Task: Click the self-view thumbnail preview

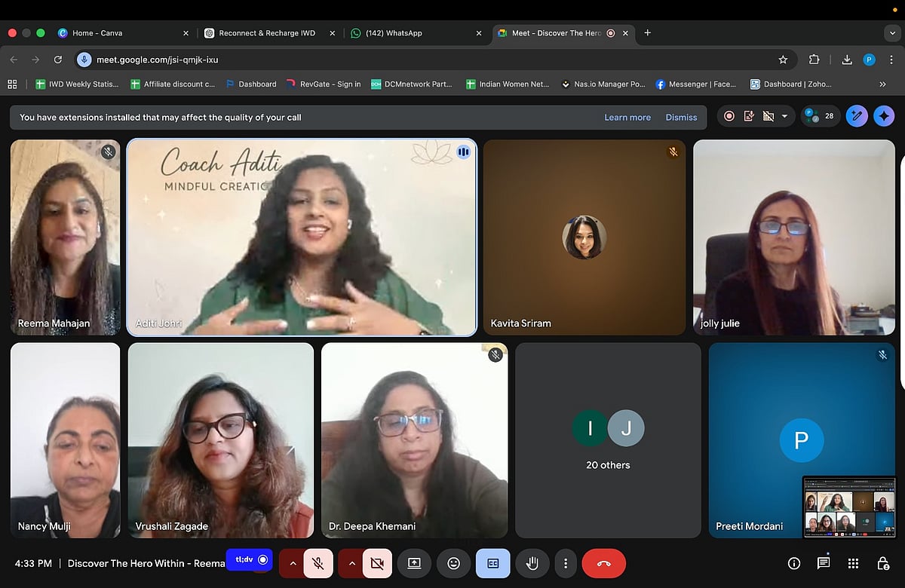Action: pos(849,507)
